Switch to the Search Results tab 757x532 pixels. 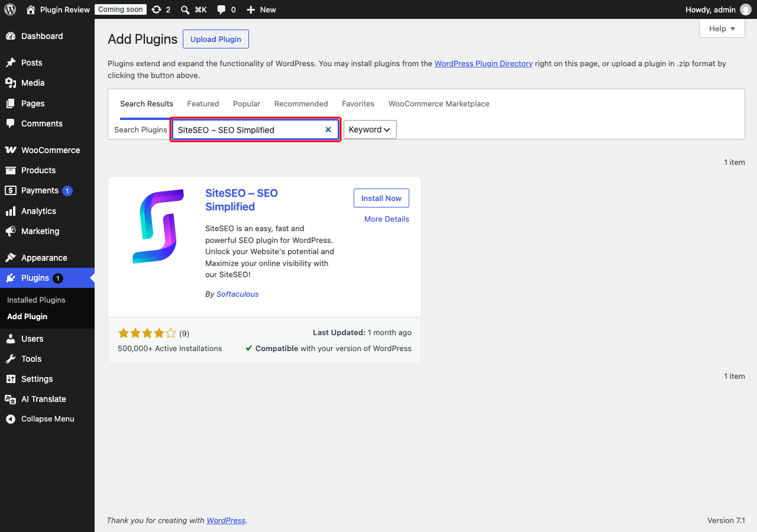click(147, 103)
